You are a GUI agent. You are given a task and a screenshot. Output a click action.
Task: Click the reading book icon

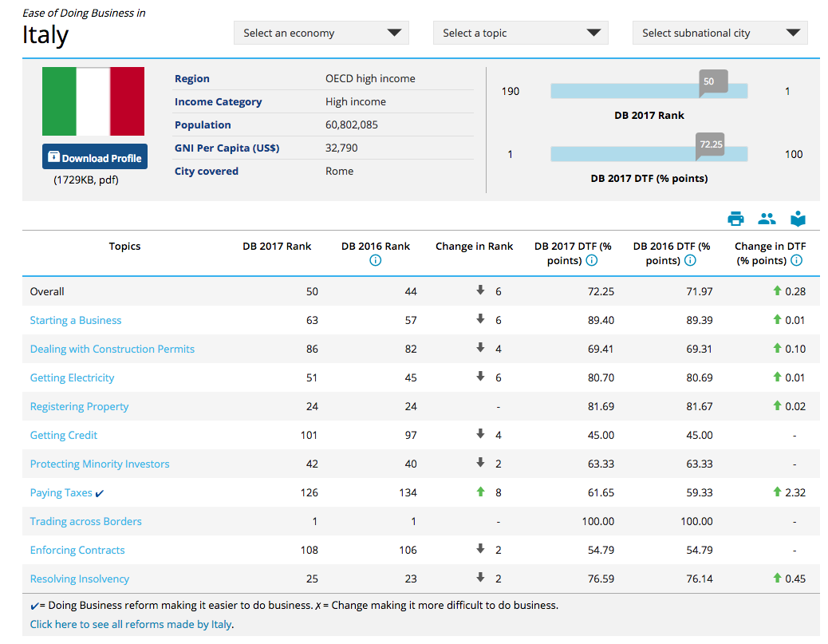pyautogui.click(x=798, y=218)
